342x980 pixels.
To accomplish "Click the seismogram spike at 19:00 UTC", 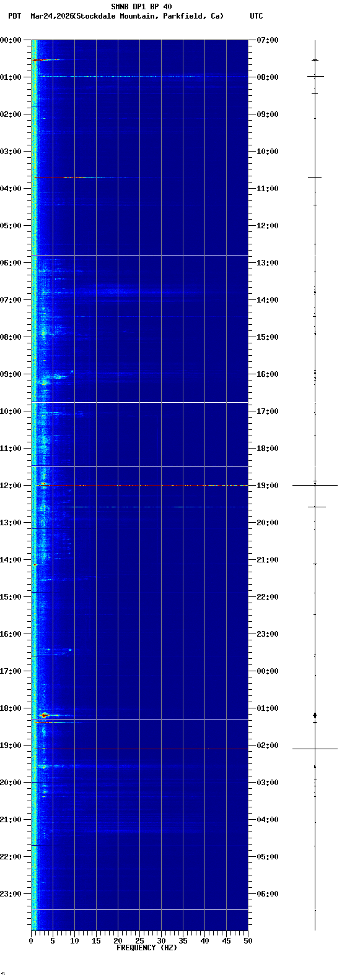I will pos(315,485).
